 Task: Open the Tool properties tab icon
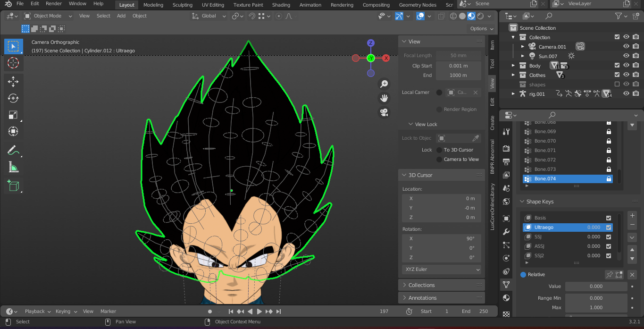pos(506,132)
